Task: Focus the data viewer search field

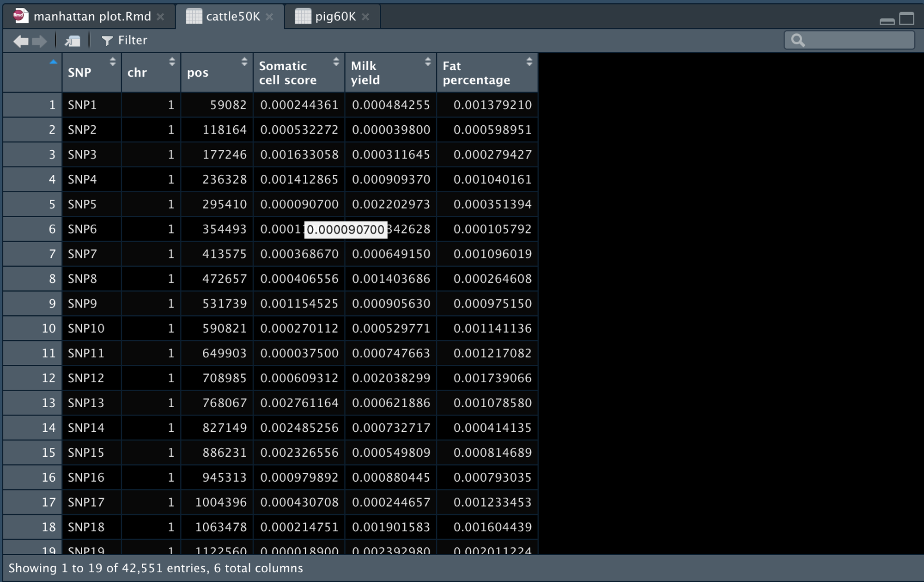Action: click(849, 40)
